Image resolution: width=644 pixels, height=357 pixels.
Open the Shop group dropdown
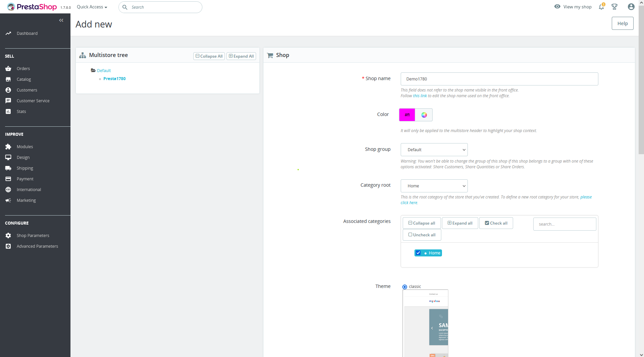coord(434,150)
